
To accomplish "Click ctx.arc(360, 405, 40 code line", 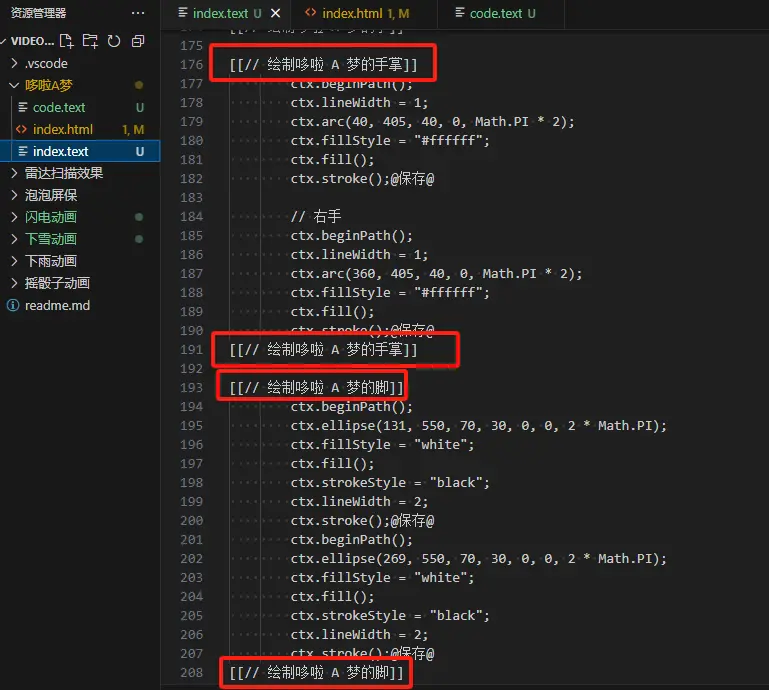I will 436,274.
